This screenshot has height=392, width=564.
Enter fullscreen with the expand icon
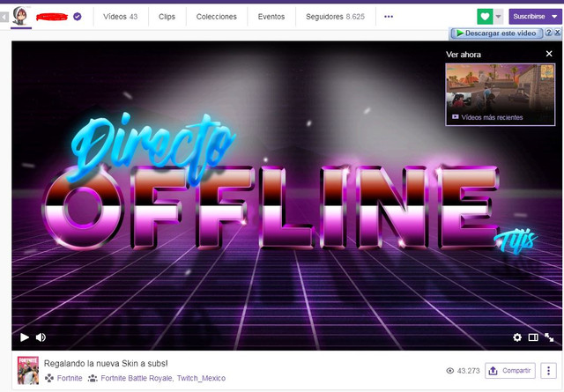coord(549,337)
